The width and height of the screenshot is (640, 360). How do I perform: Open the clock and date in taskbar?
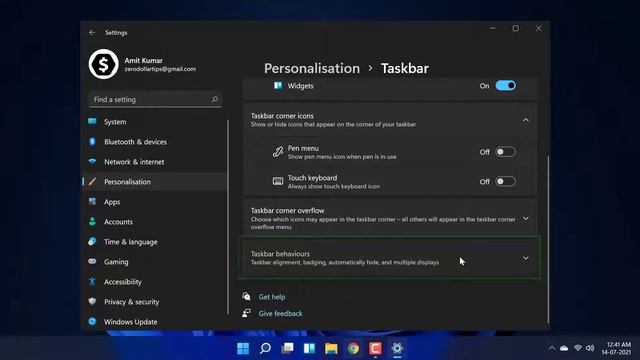click(616, 348)
